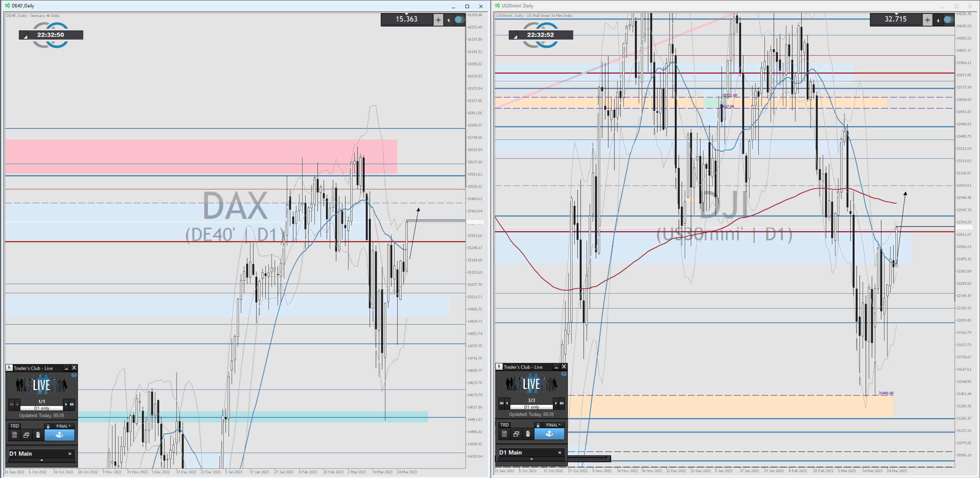Click the crosshair icon in the DE40 price panel

(x=438, y=20)
